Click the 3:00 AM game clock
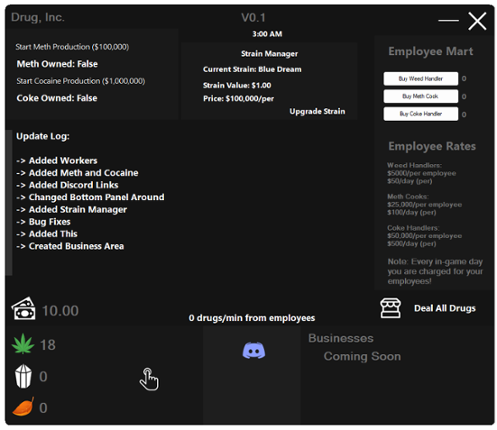 (x=267, y=34)
